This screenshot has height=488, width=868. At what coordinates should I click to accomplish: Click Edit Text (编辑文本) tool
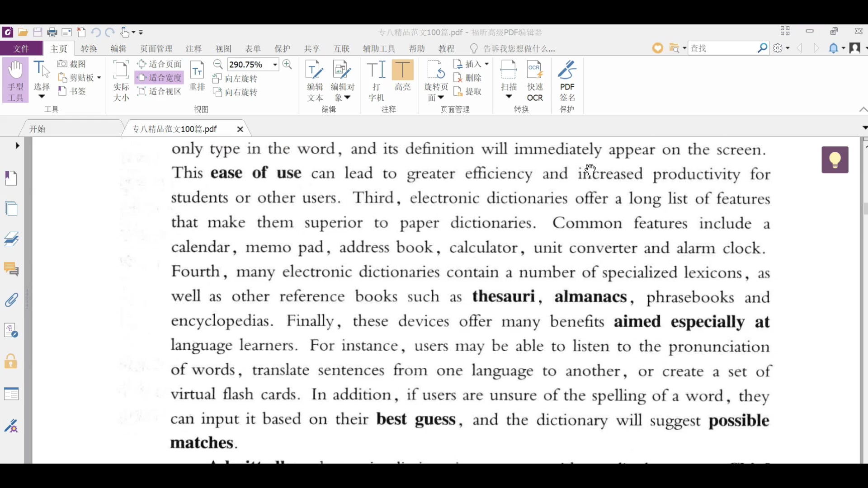pos(315,80)
